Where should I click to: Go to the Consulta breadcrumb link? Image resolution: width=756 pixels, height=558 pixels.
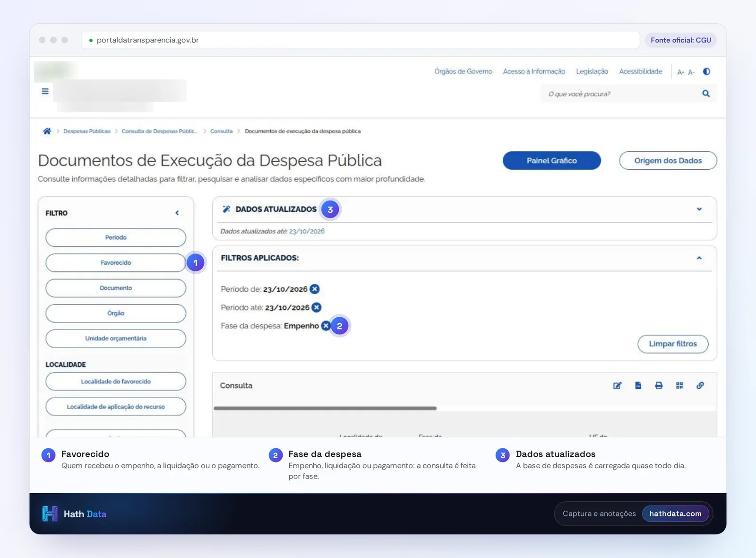222,131
